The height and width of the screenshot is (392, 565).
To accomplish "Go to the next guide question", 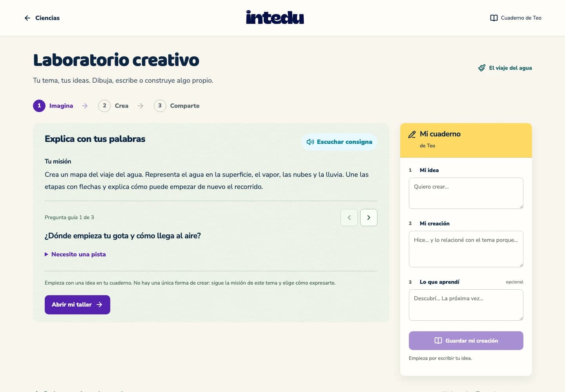I will 369,218.
